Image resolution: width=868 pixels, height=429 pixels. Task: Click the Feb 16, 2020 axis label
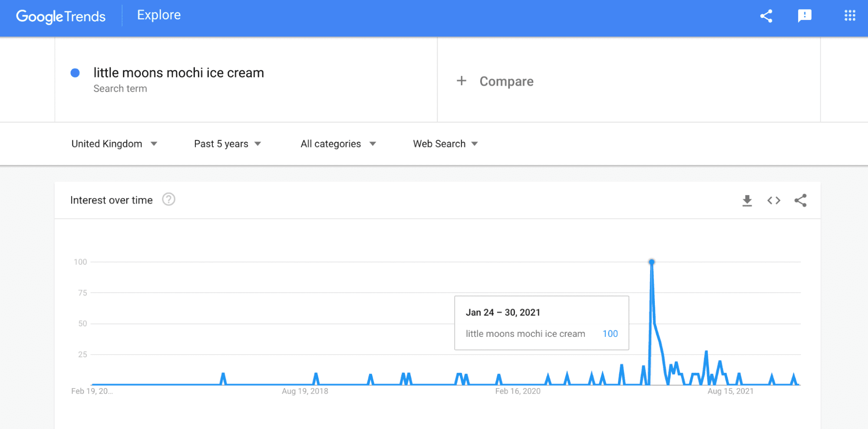(x=518, y=391)
